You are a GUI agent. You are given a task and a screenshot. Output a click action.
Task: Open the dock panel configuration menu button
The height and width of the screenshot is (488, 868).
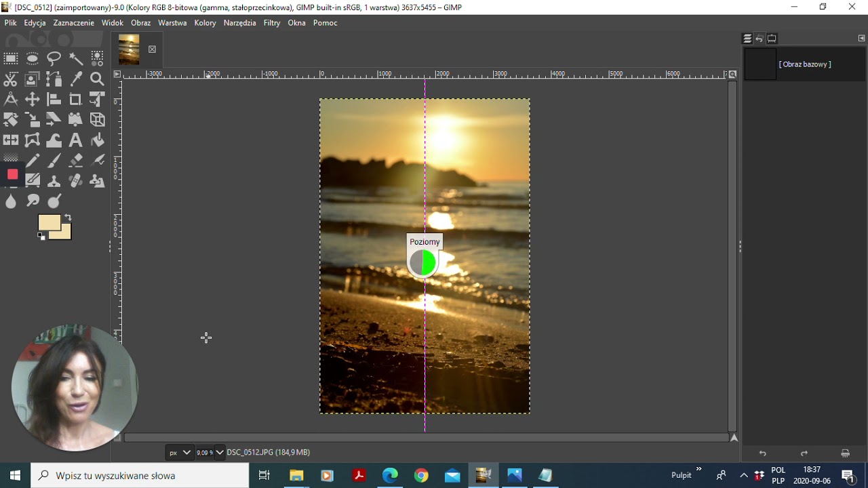click(x=861, y=39)
